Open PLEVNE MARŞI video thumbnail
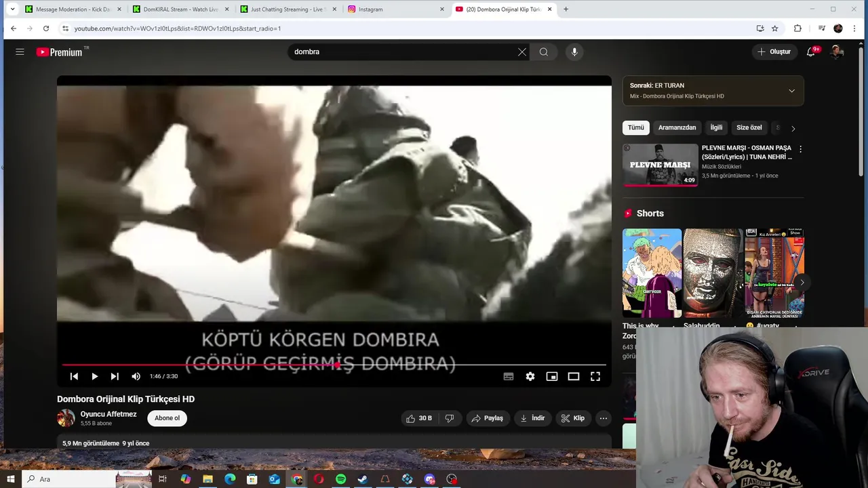Viewport: 868px width, 488px height. tap(660, 165)
